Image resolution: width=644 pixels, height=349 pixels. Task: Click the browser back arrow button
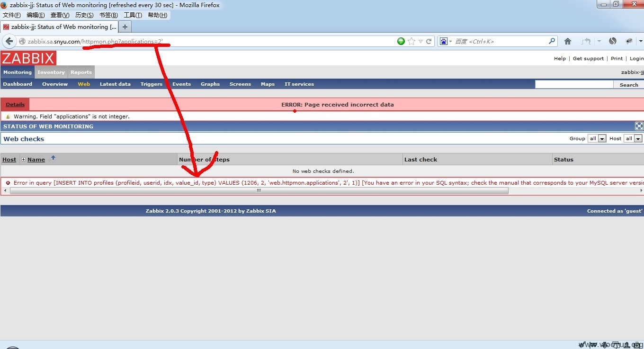coord(9,42)
